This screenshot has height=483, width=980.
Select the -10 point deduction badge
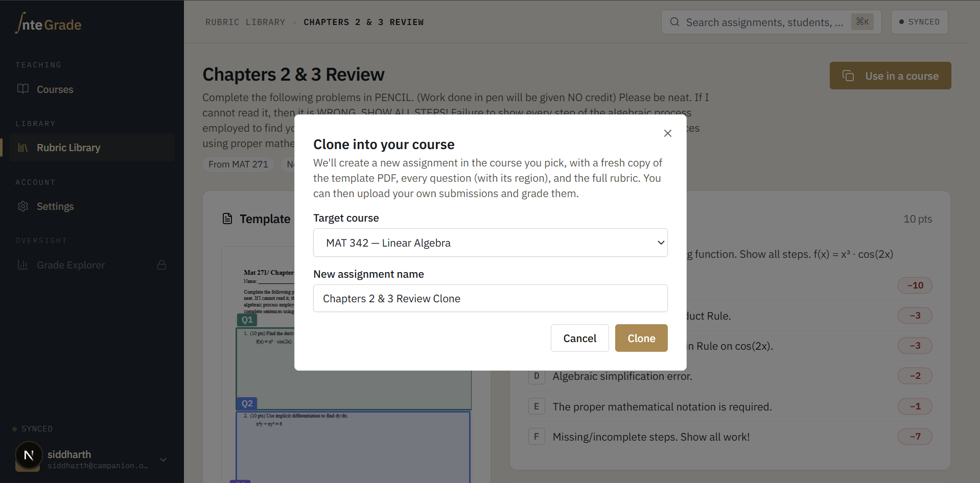click(x=915, y=285)
